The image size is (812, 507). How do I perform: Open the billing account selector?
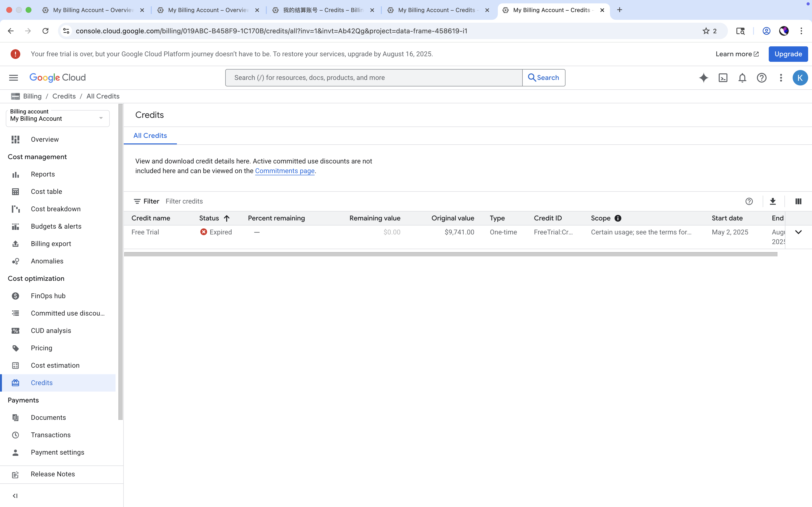57,118
